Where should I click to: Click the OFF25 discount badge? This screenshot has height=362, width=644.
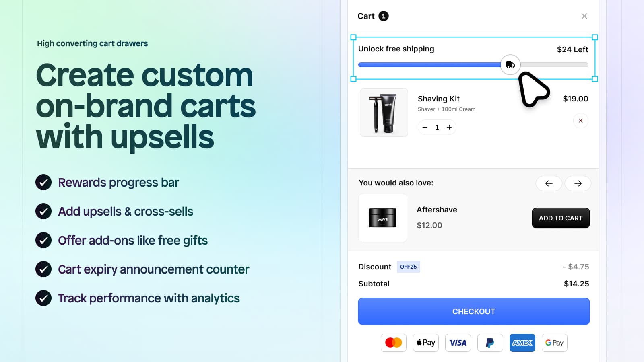[x=408, y=267]
